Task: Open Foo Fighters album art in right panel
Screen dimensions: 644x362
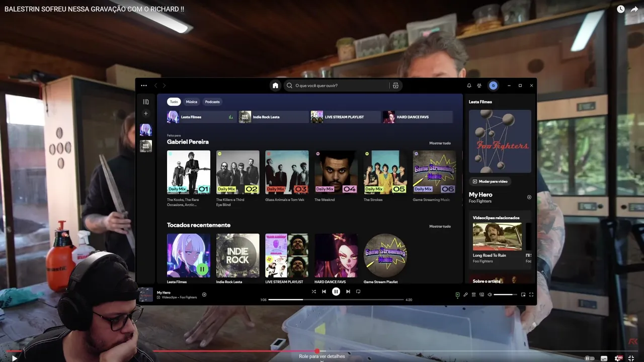Action: click(x=500, y=141)
